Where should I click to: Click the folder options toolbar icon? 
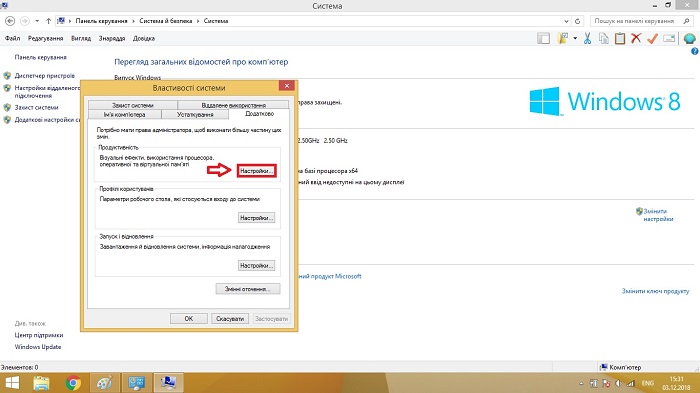[562, 38]
